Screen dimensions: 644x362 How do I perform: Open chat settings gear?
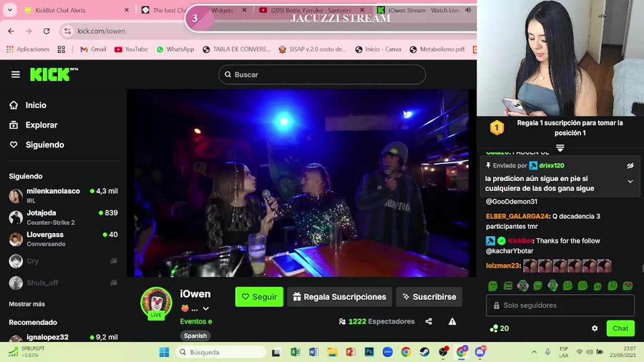coord(595,328)
